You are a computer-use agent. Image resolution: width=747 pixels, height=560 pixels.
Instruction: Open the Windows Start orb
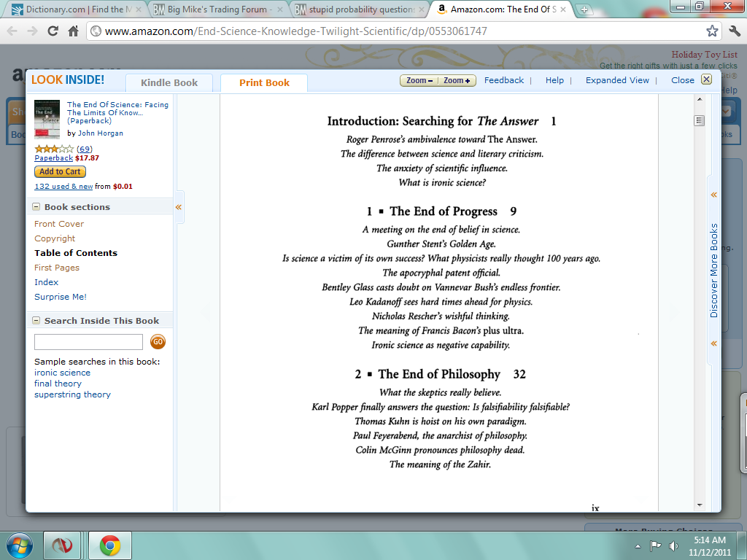click(x=20, y=545)
